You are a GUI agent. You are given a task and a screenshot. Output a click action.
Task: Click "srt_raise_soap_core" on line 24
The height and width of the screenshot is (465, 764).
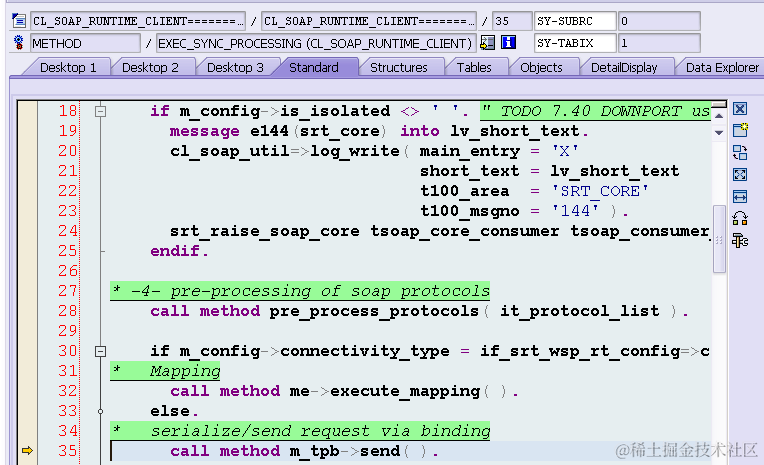click(265, 231)
